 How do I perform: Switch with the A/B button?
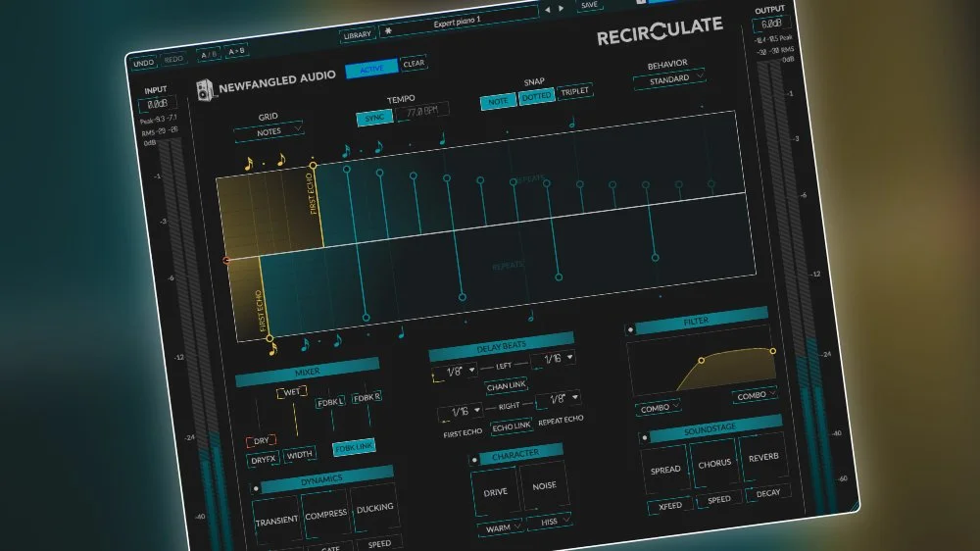(x=208, y=54)
